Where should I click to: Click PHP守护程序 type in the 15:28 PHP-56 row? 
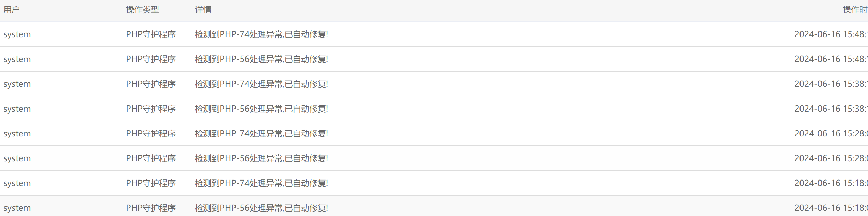151,158
